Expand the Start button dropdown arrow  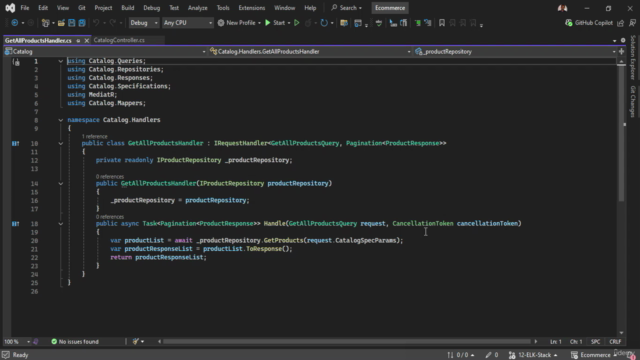(x=289, y=23)
